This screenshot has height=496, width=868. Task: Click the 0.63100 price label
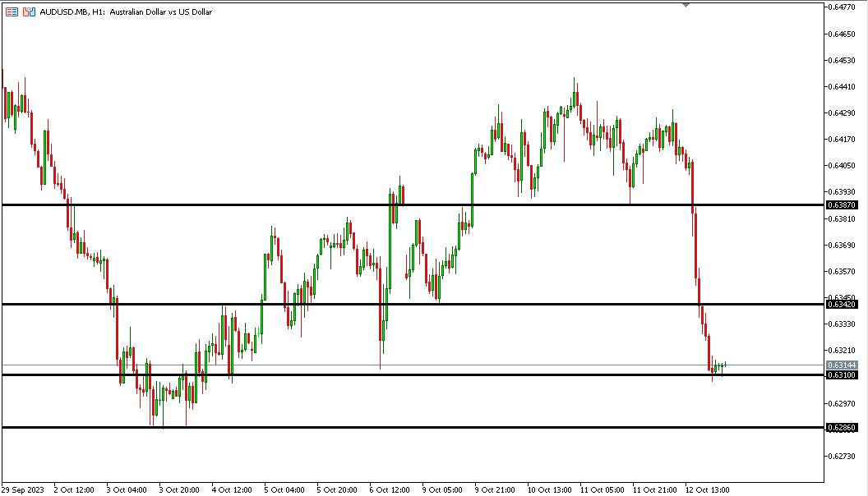coord(842,375)
